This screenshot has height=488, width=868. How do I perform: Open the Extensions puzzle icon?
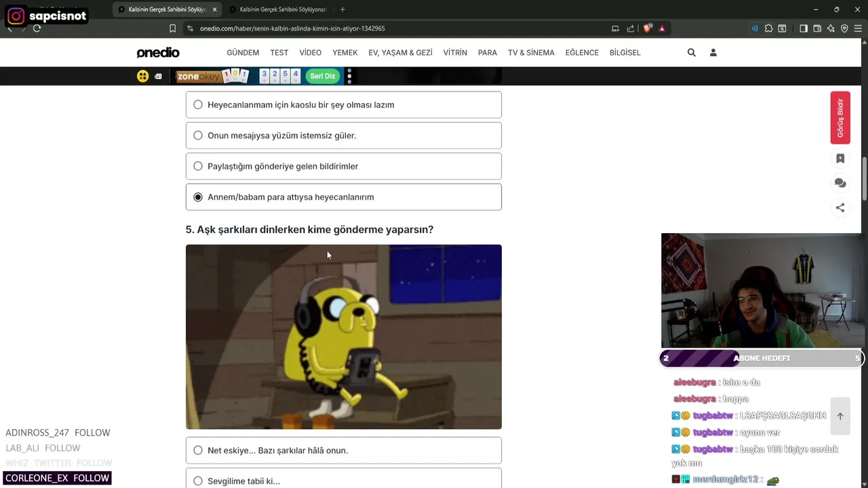[768, 28]
